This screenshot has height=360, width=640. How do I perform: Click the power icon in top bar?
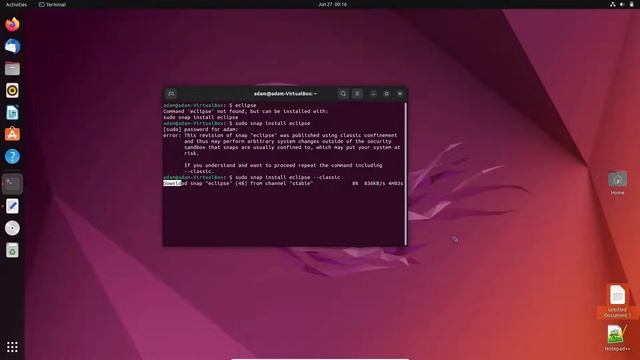631,4
